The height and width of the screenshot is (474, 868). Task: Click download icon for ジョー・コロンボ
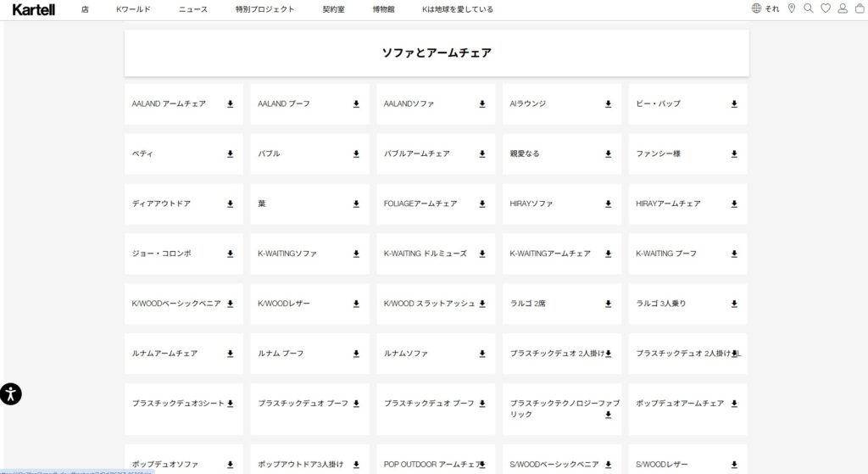[x=230, y=254]
